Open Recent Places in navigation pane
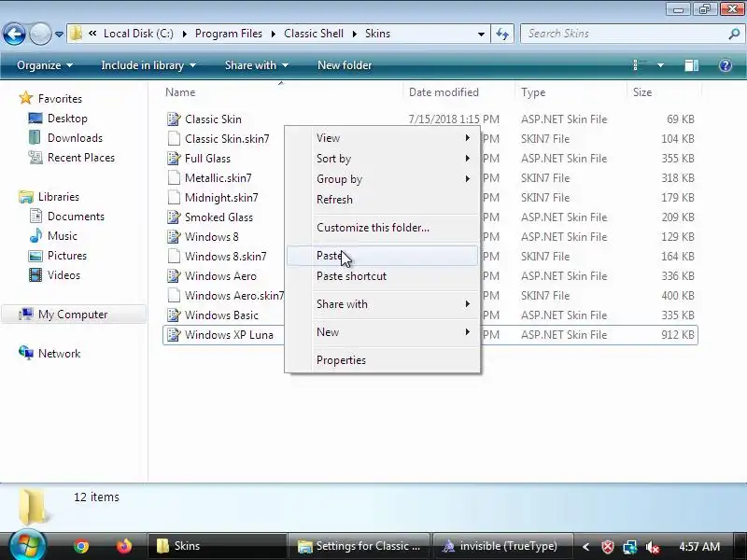The width and height of the screenshot is (747, 560). pyautogui.click(x=81, y=158)
